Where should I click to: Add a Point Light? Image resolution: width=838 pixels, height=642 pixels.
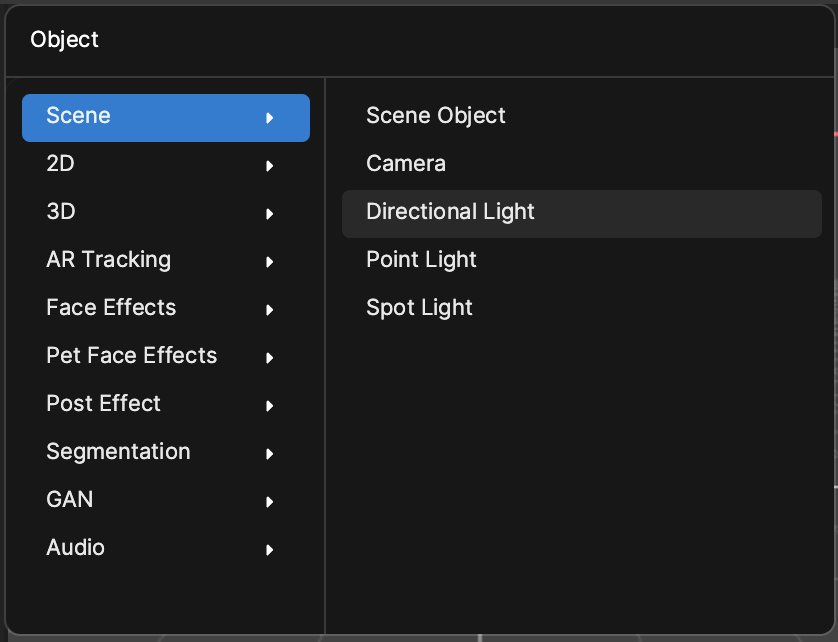pos(581,261)
